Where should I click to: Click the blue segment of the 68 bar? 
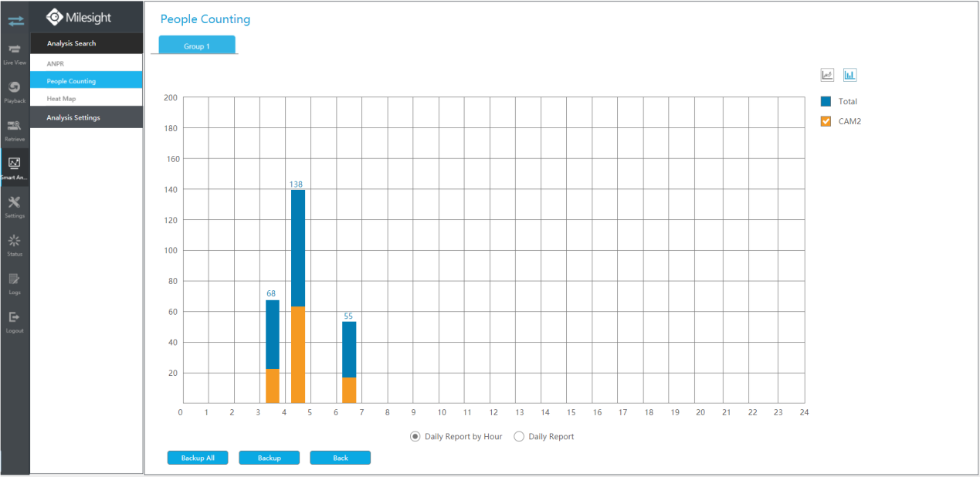pyautogui.click(x=273, y=334)
